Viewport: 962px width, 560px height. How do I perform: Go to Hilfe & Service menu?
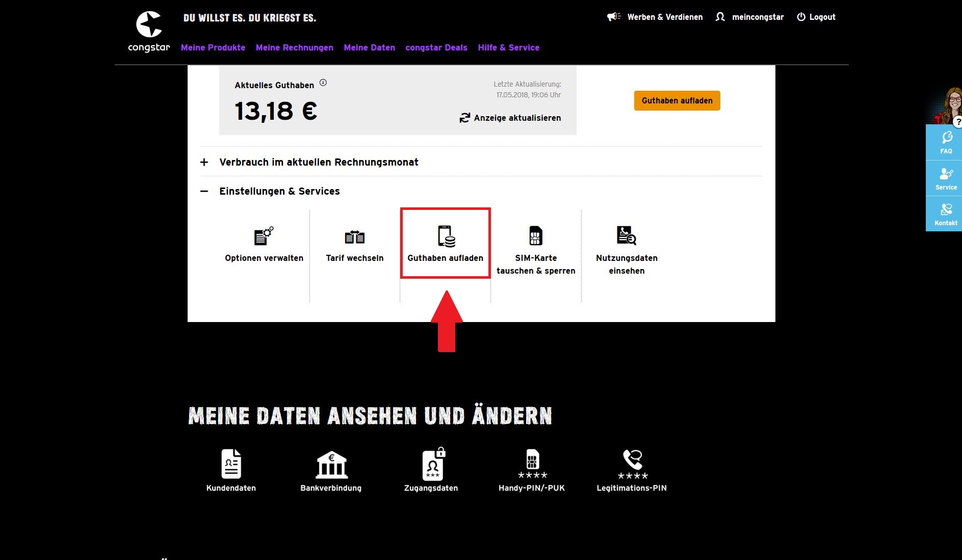click(x=508, y=47)
